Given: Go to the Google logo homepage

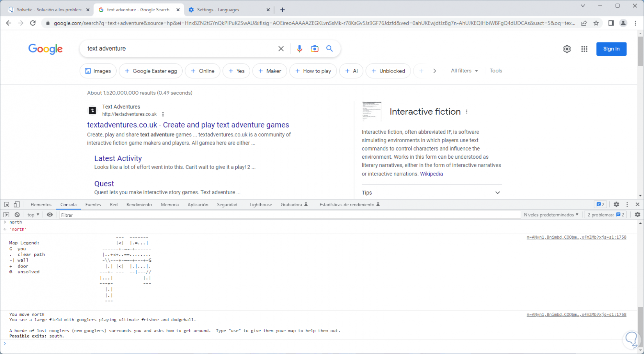Looking at the screenshot, I should [x=45, y=49].
